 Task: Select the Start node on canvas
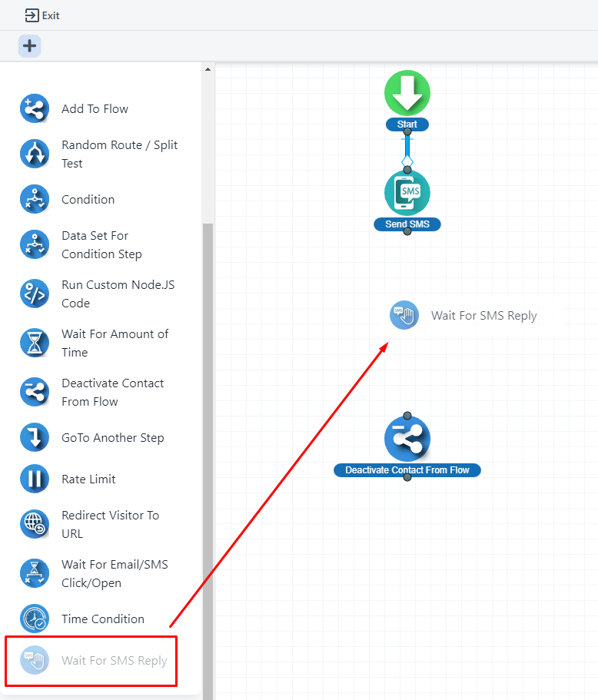pyautogui.click(x=407, y=94)
